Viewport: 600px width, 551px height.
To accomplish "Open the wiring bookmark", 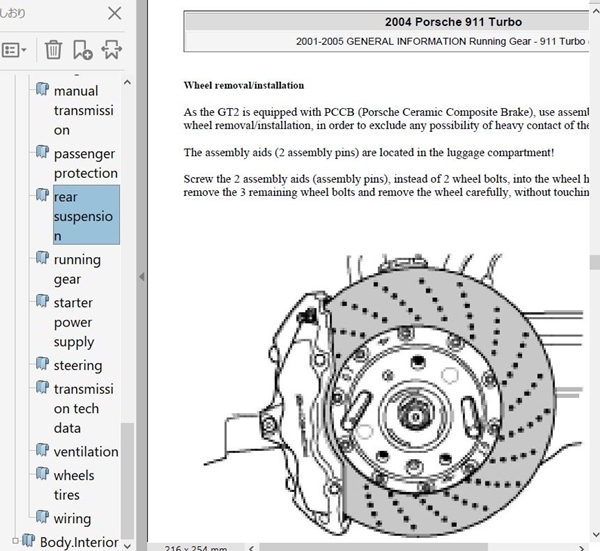I will (72, 519).
